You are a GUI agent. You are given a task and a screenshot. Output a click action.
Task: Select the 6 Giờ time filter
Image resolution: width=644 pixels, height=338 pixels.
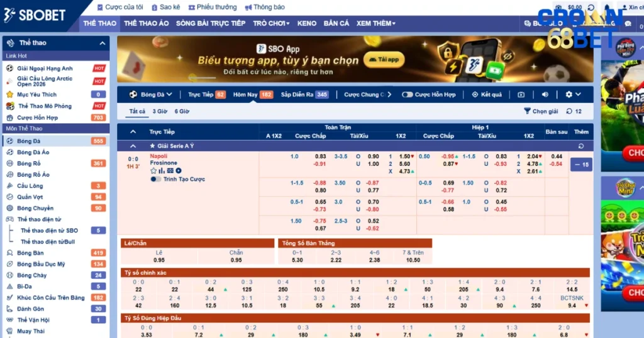click(x=182, y=111)
